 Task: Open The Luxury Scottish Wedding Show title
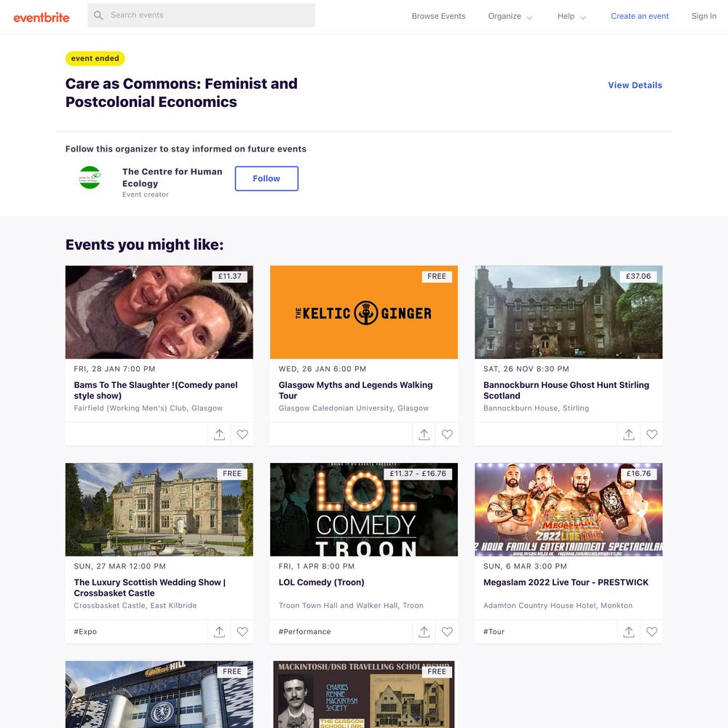(x=149, y=587)
